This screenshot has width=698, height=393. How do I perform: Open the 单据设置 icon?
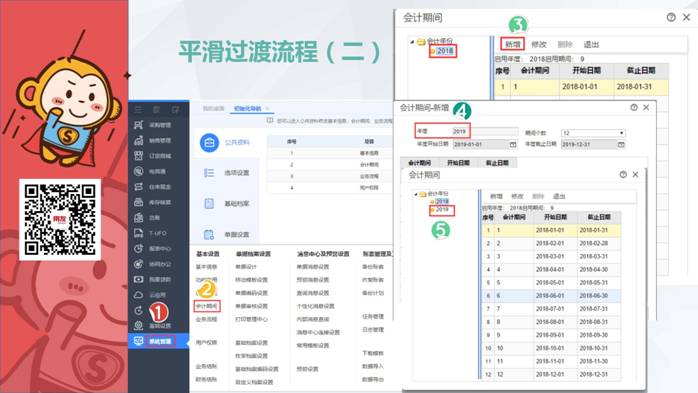[209, 234]
